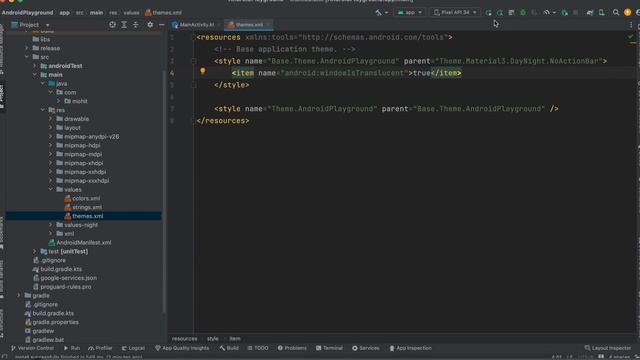The height and width of the screenshot is (360, 640).
Task: Close the themes.xml editor tab
Action: [x=268, y=25]
